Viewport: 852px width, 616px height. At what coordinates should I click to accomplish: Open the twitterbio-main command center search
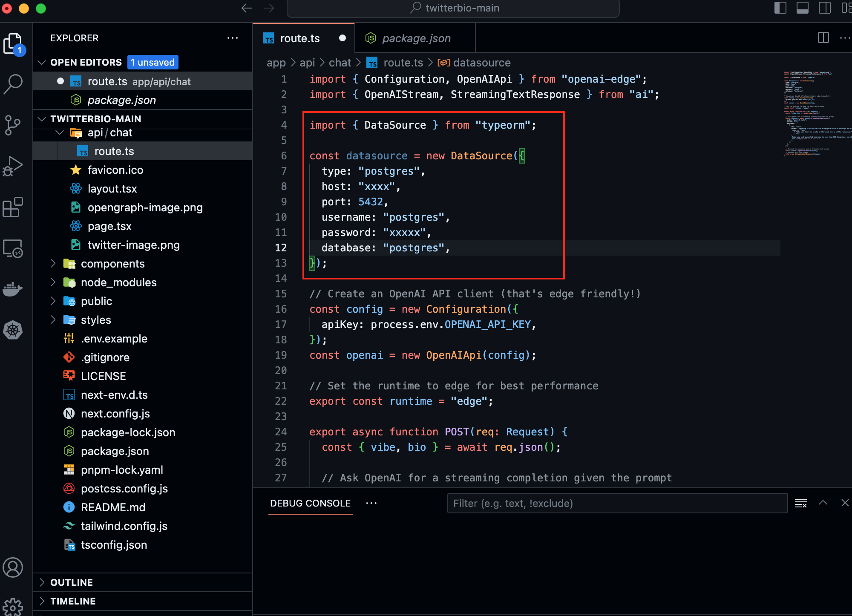[x=453, y=8]
